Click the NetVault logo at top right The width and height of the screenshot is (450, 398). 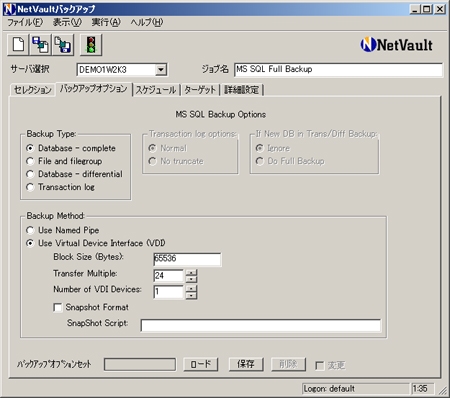coord(396,45)
